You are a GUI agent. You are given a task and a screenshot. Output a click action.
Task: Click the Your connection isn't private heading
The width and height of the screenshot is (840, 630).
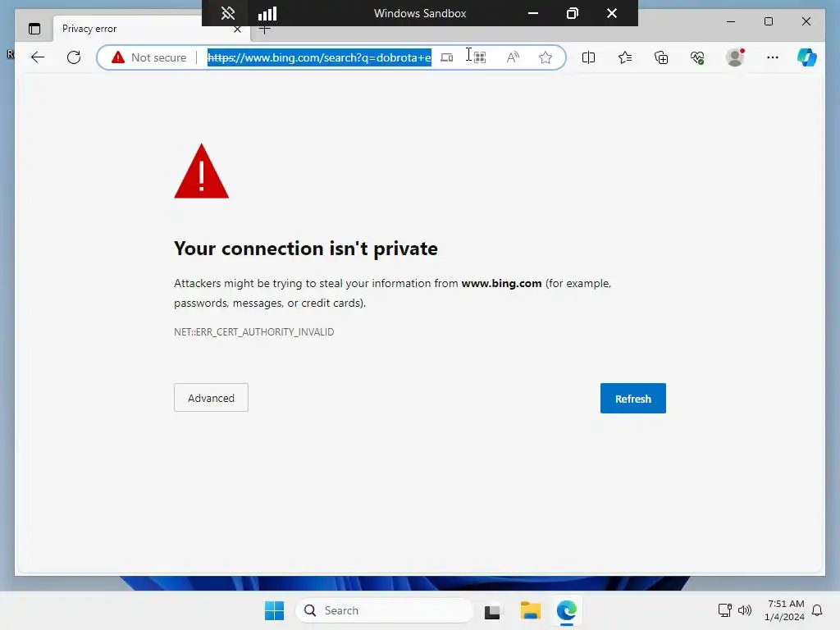[x=306, y=249]
